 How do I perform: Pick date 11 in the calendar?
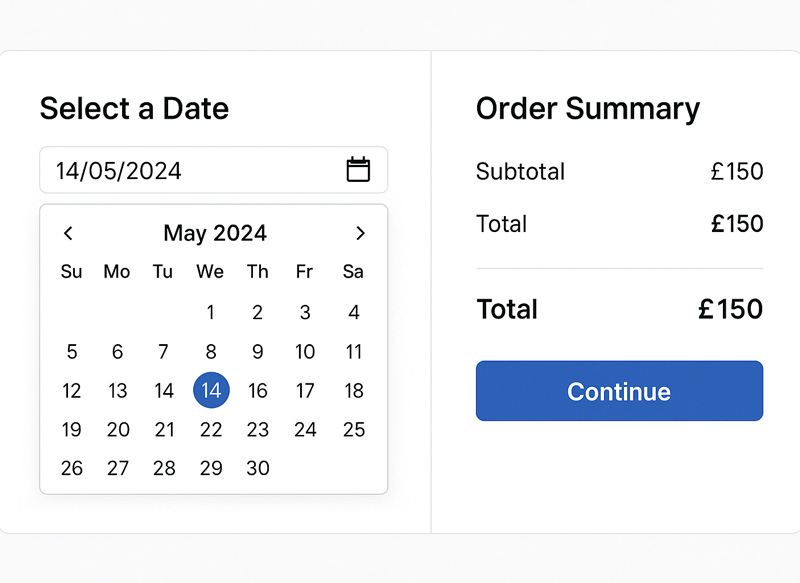pyautogui.click(x=354, y=351)
